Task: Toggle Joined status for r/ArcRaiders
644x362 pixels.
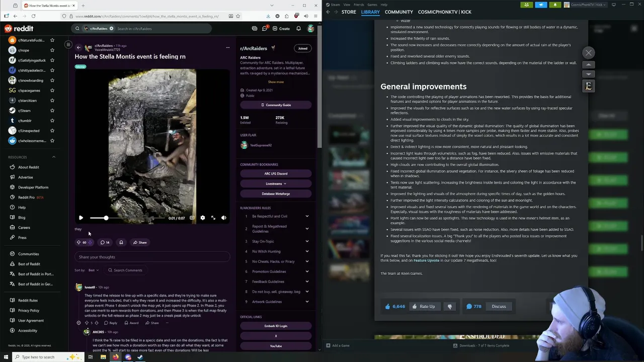Action: click(302, 48)
